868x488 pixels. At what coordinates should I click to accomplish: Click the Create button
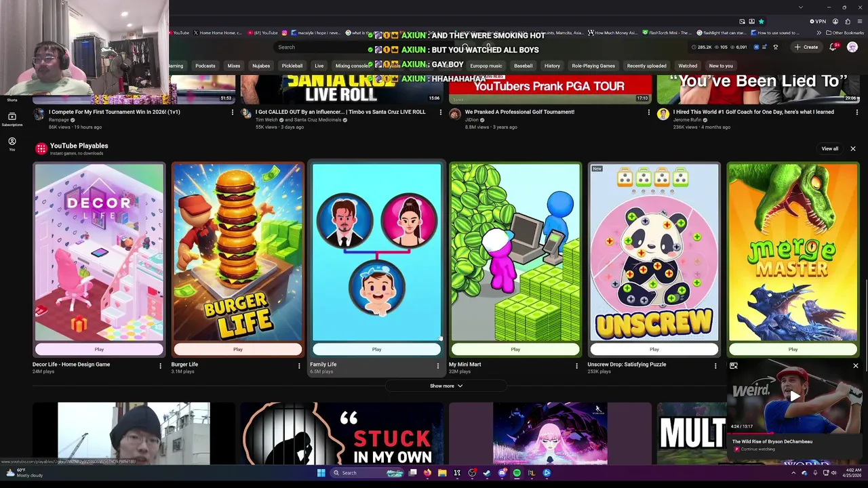(x=806, y=47)
